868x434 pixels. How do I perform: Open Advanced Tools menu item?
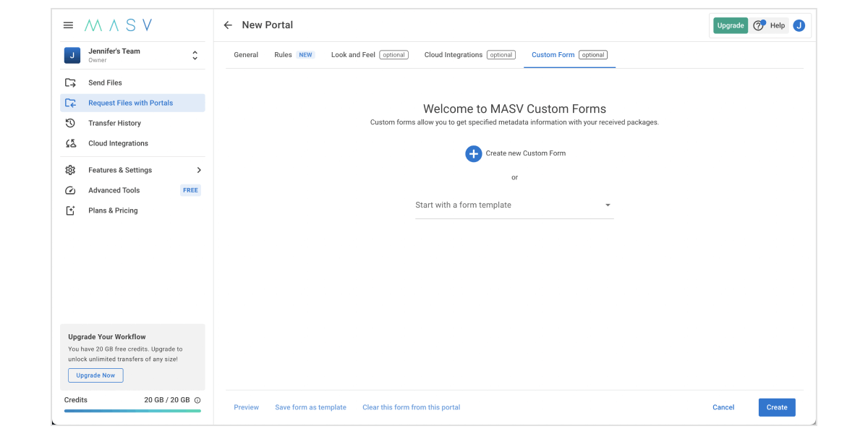tap(132, 190)
